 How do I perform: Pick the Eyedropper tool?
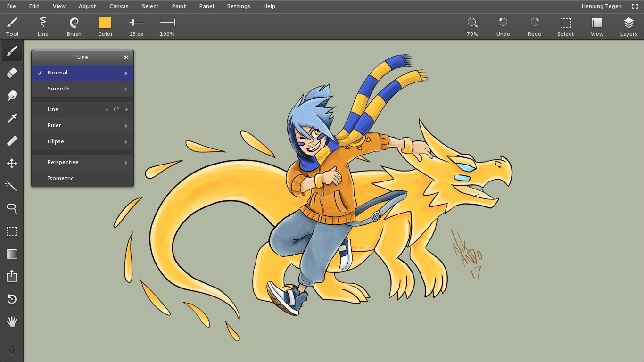pyautogui.click(x=12, y=118)
